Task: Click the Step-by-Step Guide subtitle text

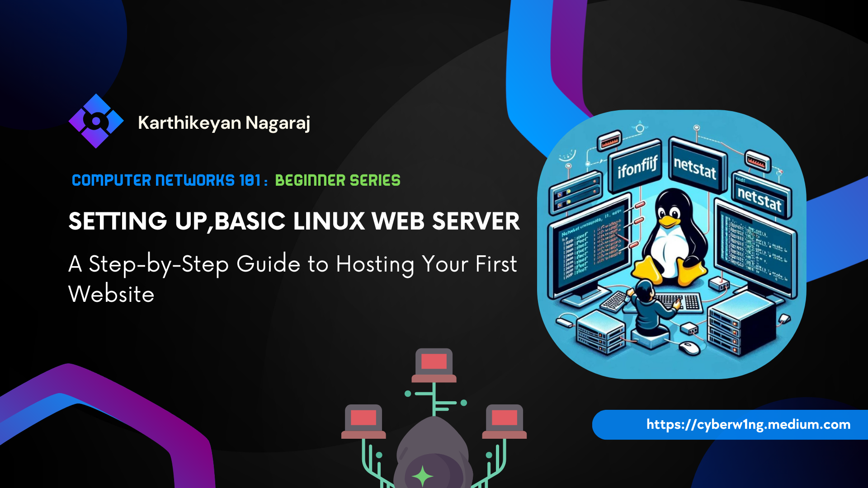Action: click(x=292, y=264)
